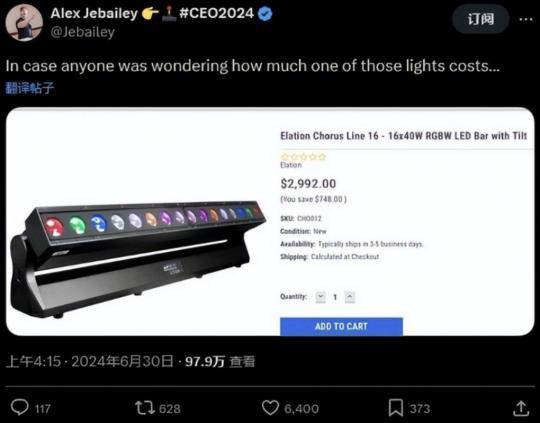Repost using the retweet arrows icon

click(146, 407)
